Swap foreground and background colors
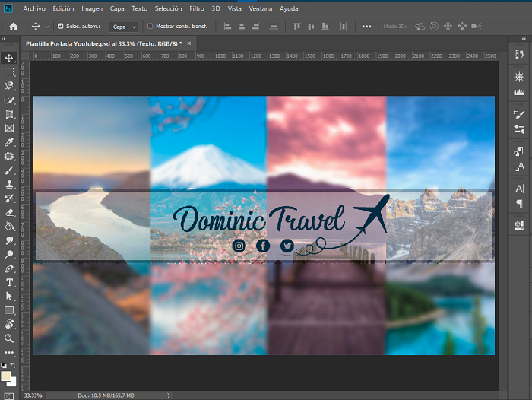The image size is (532, 400). coord(13,365)
